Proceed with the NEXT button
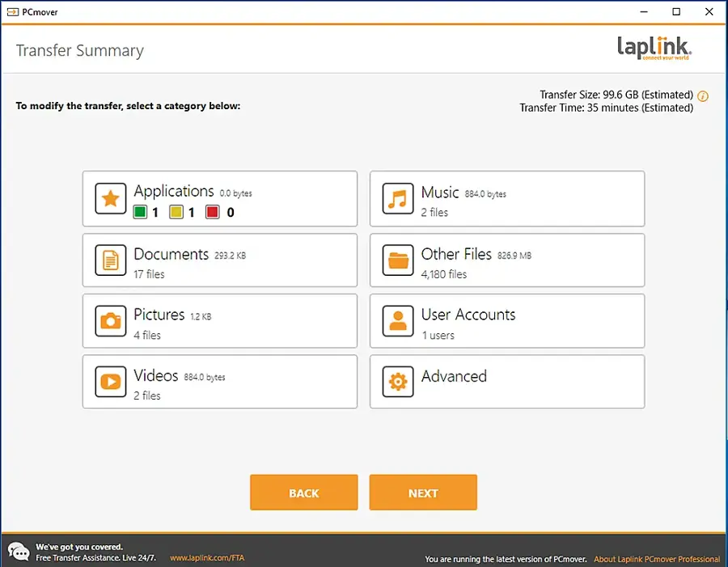 [423, 493]
